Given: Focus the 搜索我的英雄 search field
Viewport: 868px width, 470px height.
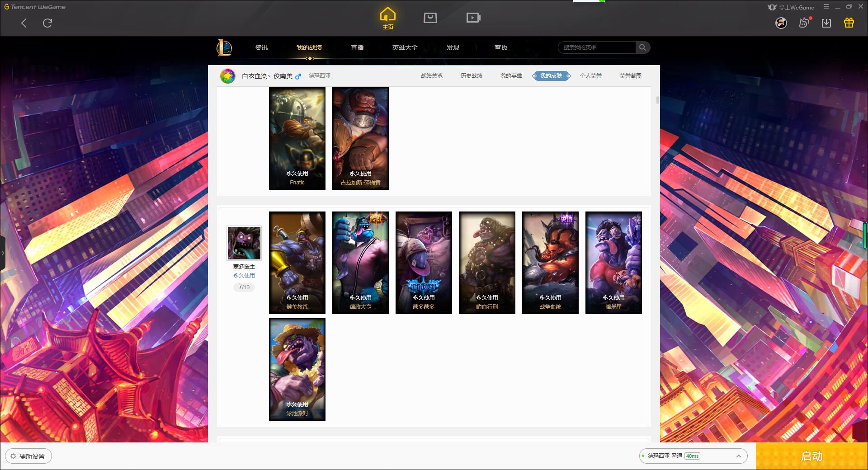Looking at the screenshot, I should click(x=597, y=47).
